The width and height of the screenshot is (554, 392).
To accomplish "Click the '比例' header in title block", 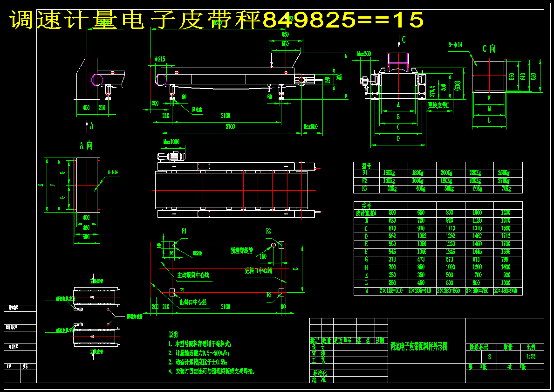I will tap(531, 348).
